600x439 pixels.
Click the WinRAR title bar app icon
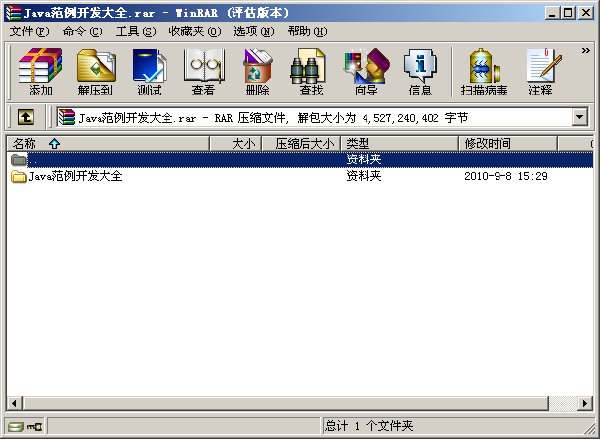pyautogui.click(x=13, y=13)
